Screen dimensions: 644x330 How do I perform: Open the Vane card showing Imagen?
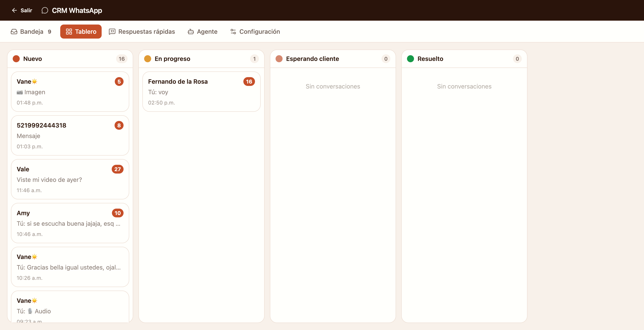pos(70,92)
